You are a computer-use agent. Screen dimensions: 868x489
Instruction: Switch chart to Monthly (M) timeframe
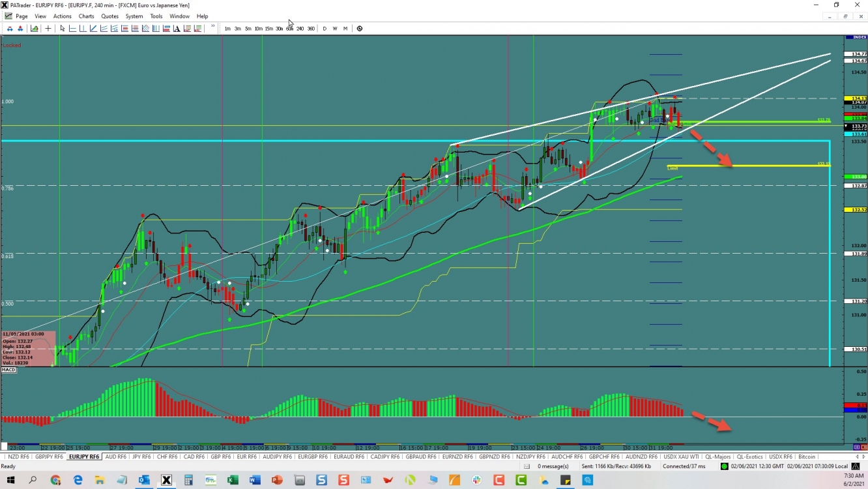pyautogui.click(x=345, y=29)
